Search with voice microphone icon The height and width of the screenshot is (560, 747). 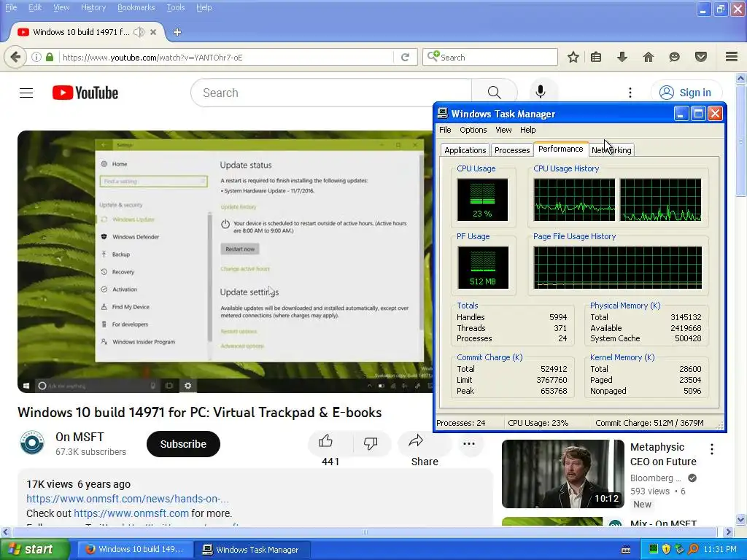[541, 92]
